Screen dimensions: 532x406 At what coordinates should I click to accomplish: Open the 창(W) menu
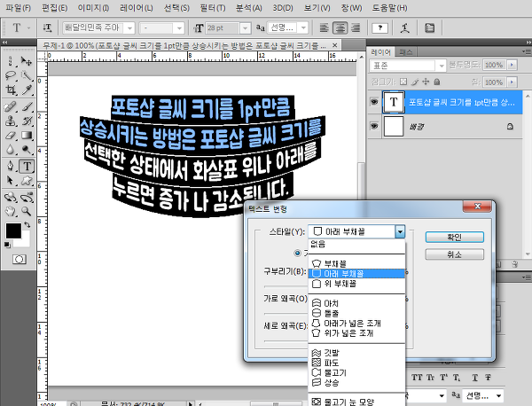[x=351, y=8]
